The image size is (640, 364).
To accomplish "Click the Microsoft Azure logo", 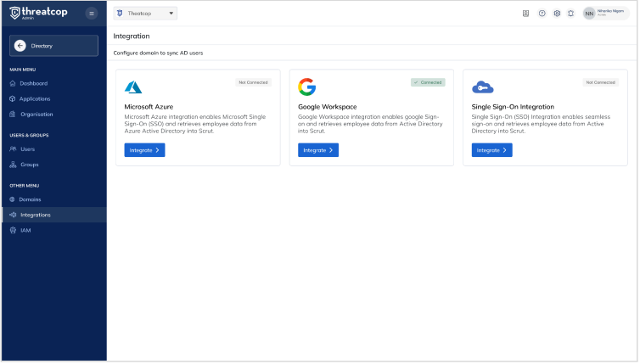I will (x=133, y=87).
